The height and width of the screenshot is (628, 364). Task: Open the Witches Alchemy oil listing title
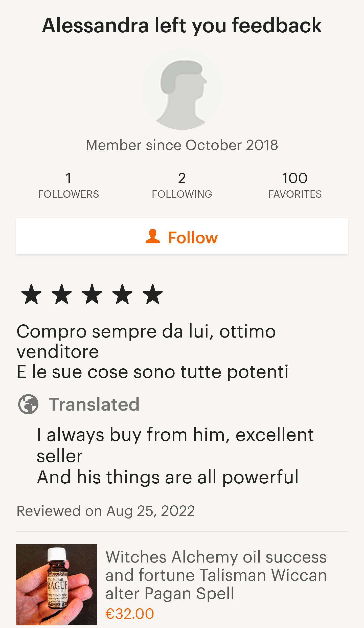(x=216, y=575)
